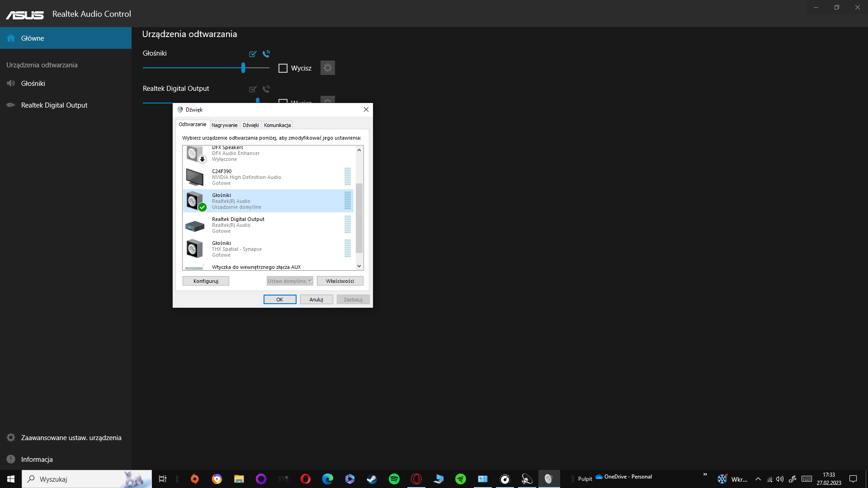Show hidden system tray icons chevron

pos(758,479)
